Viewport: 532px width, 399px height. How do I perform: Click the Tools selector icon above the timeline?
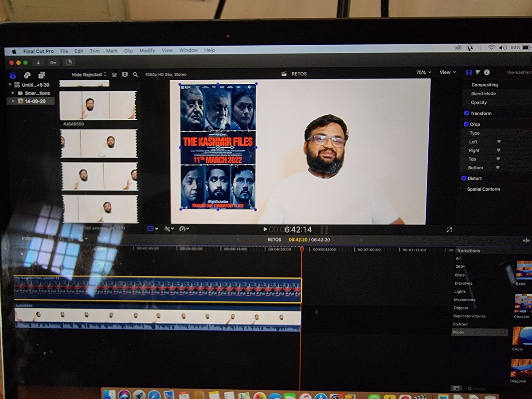(x=167, y=229)
